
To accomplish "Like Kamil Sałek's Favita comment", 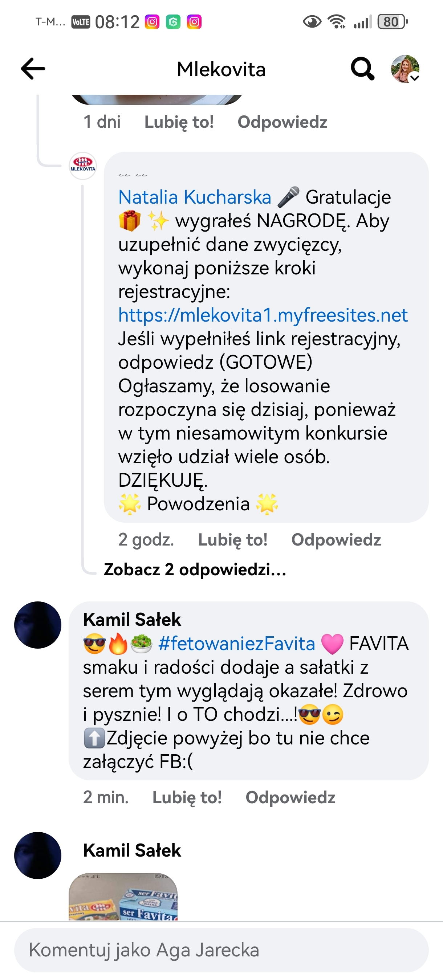I will pyautogui.click(x=187, y=797).
